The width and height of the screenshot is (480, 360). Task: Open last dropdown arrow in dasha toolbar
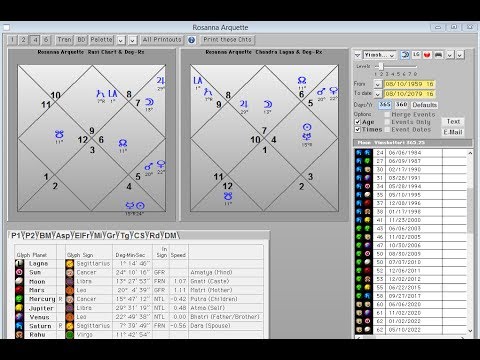coord(460,55)
